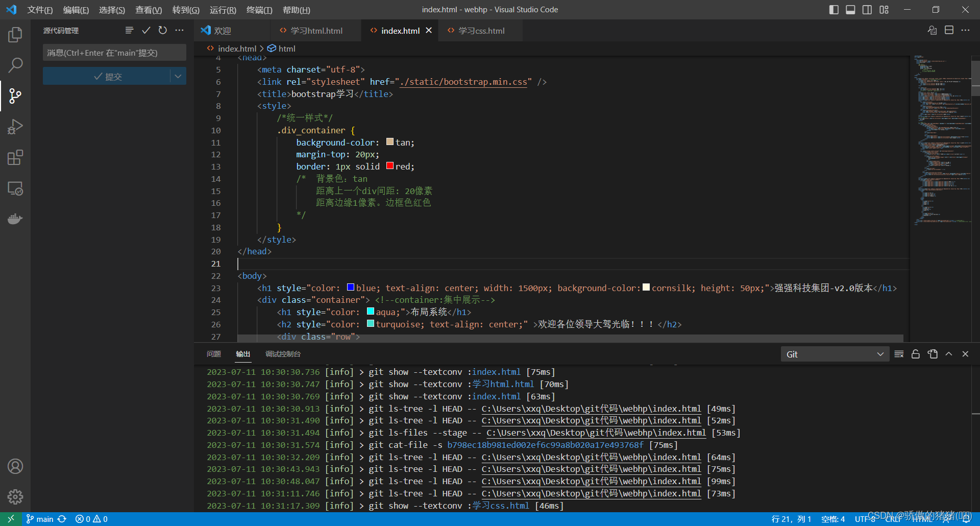Open source control more actions ellipsis
This screenshot has height=526, width=980.
point(179,31)
